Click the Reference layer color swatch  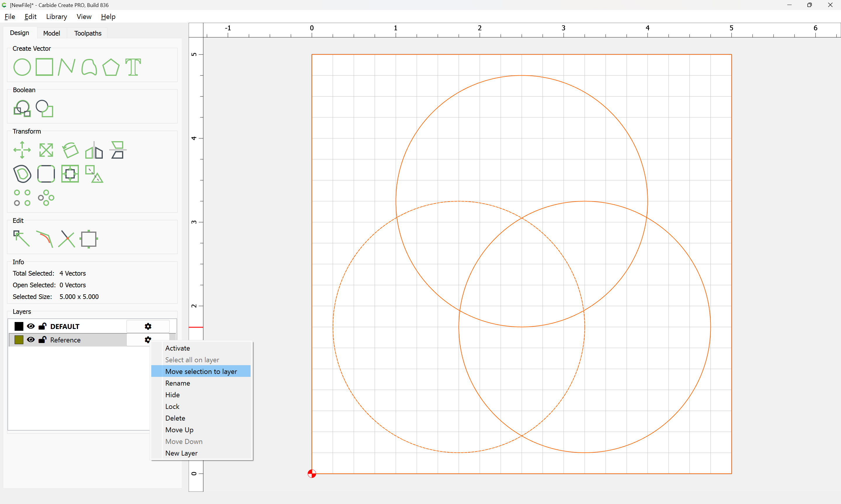click(19, 340)
